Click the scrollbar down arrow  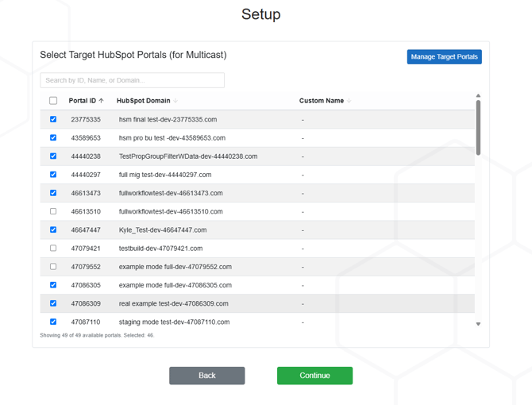tap(478, 324)
